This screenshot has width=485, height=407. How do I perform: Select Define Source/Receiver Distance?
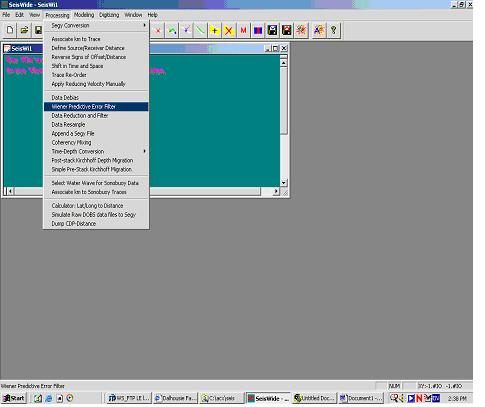pyautogui.click(x=96, y=48)
